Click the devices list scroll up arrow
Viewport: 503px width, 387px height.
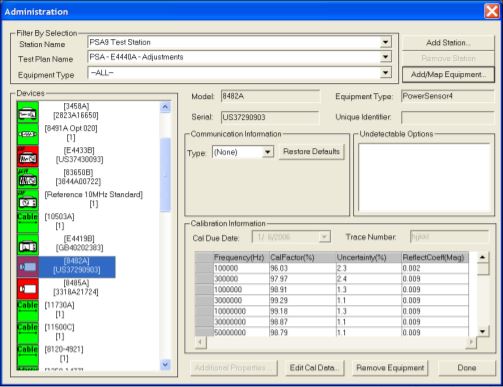[165, 107]
